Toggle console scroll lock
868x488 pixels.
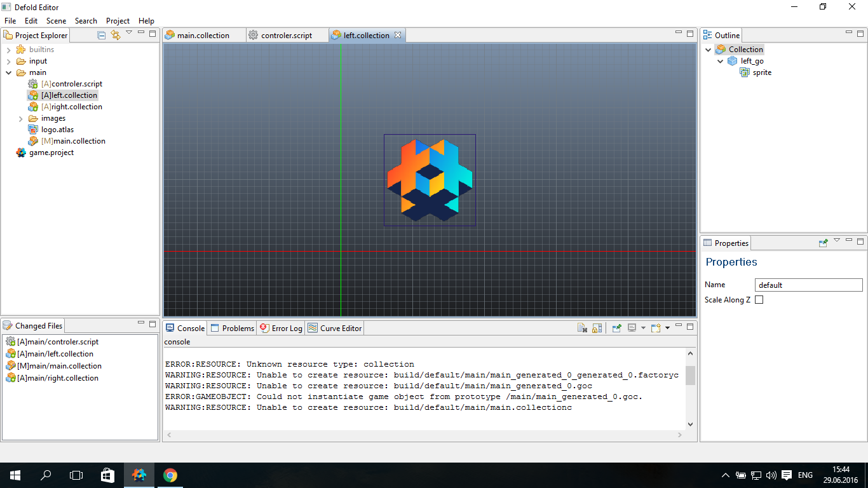pos(597,328)
